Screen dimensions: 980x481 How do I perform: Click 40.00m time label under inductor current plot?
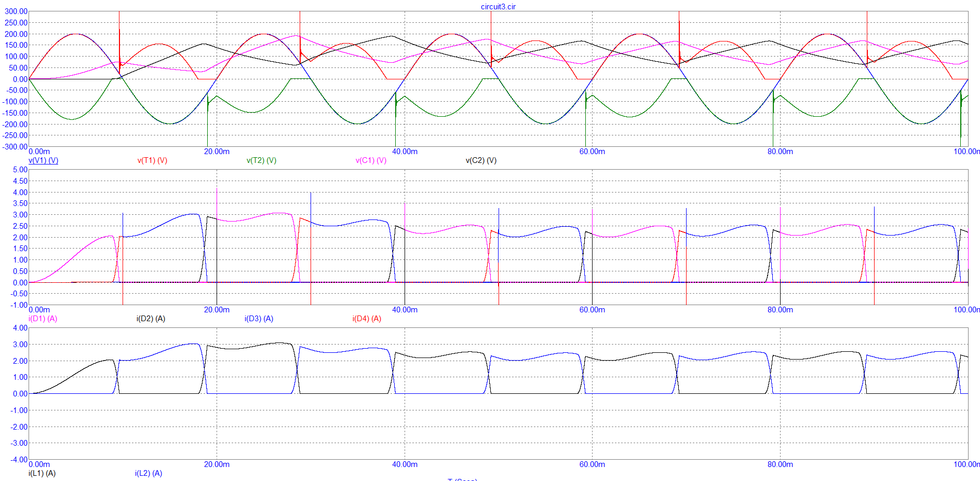tap(405, 464)
